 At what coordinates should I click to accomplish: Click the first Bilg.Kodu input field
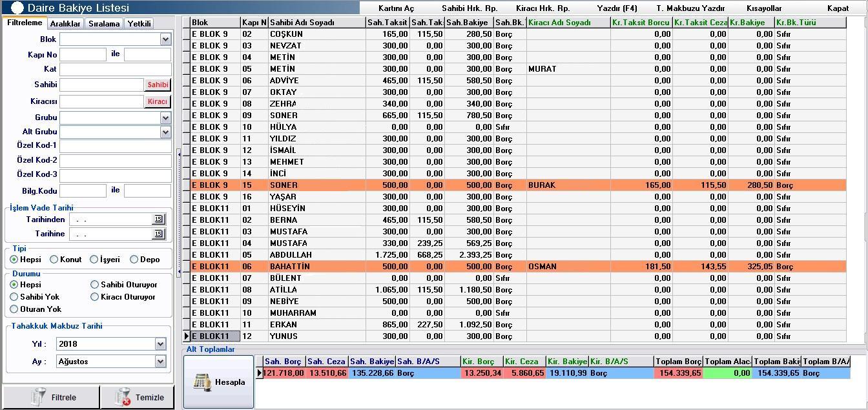coord(83,191)
